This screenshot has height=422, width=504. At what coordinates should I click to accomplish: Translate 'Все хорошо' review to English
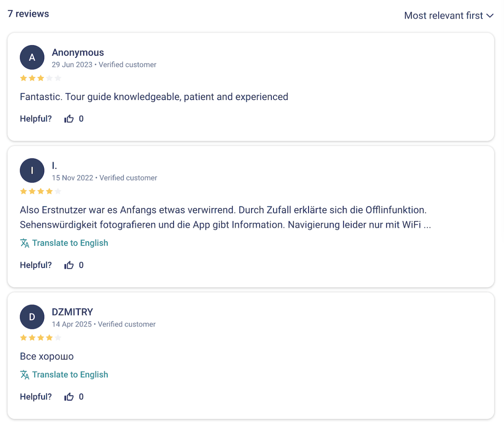pyautogui.click(x=70, y=375)
